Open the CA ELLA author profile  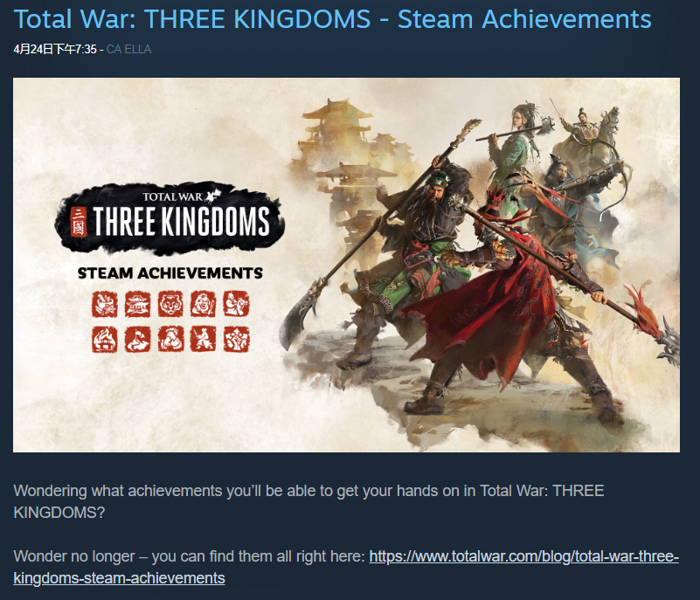click(128, 49)
